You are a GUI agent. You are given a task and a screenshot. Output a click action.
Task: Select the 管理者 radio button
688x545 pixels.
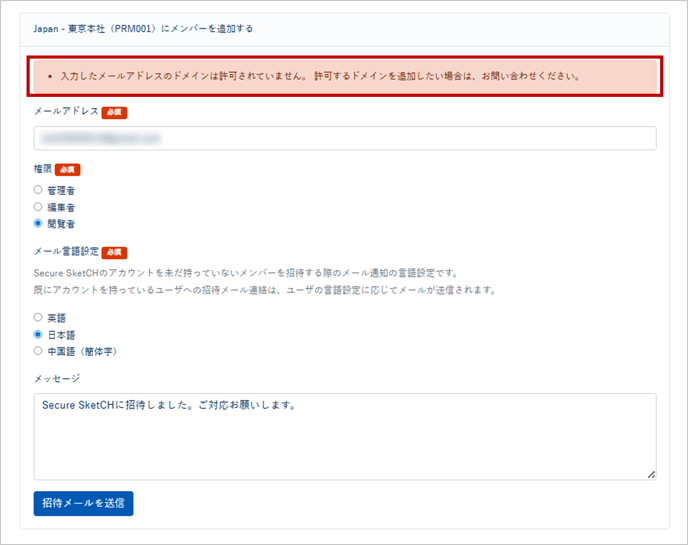tap(38, 189)
